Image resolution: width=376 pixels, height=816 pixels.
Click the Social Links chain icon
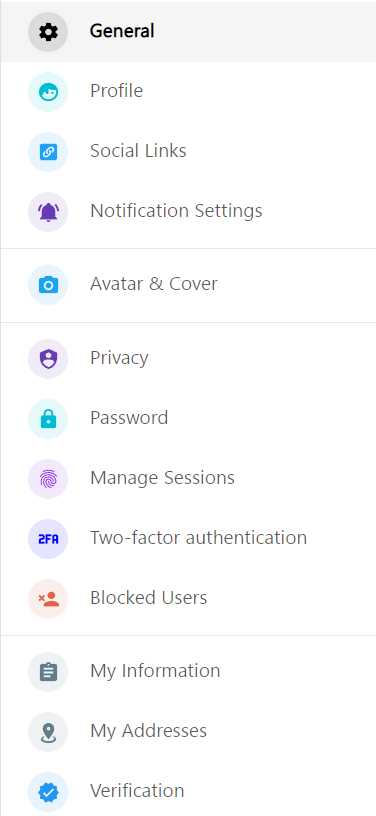point(48,151)
